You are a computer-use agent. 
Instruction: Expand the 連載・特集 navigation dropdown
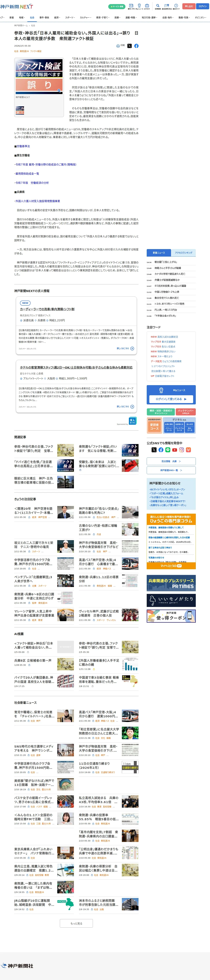tap(131, 17)
